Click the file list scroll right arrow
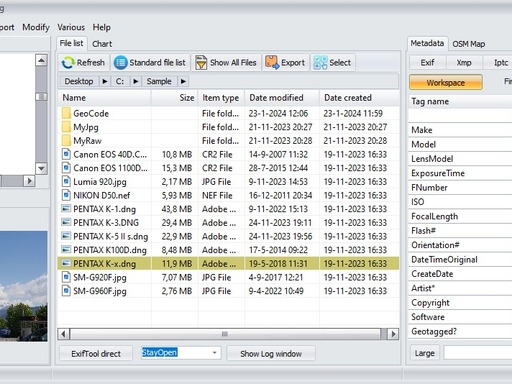This screenshot has height=384, width=512. click(393, 334)
